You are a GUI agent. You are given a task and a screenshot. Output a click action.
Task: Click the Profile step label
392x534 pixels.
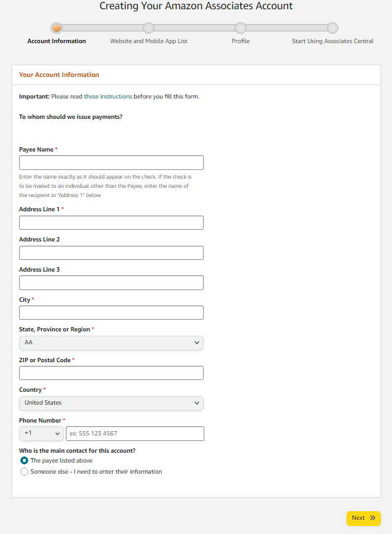[240, 41]
